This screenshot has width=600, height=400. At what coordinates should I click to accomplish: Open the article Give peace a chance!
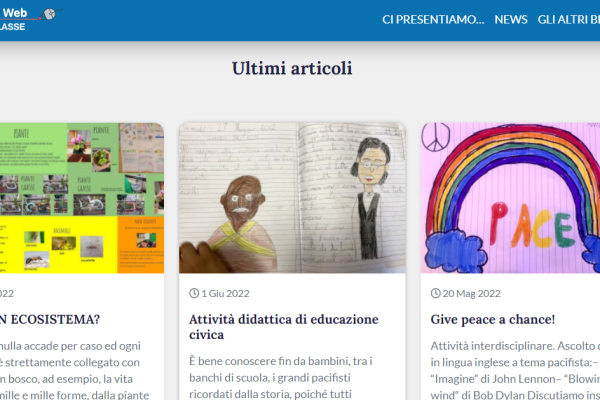pyautogui.click(x=492, y=320)
